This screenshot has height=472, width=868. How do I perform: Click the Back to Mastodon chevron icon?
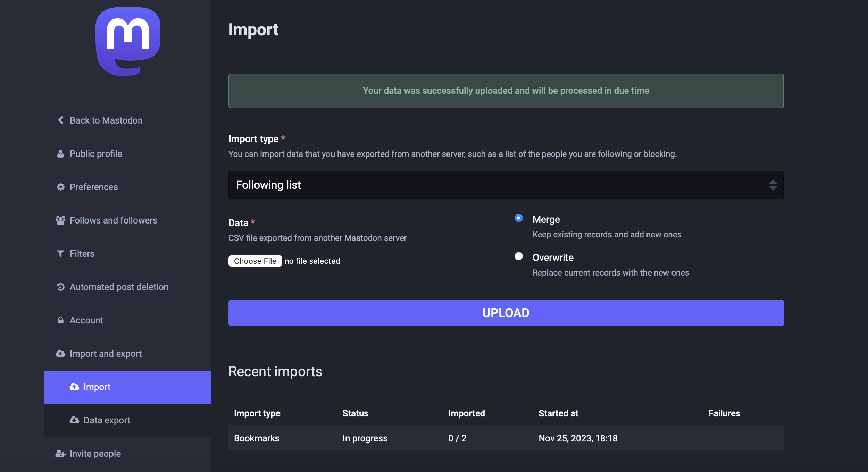pyautogui.click(x=61, y=120)
